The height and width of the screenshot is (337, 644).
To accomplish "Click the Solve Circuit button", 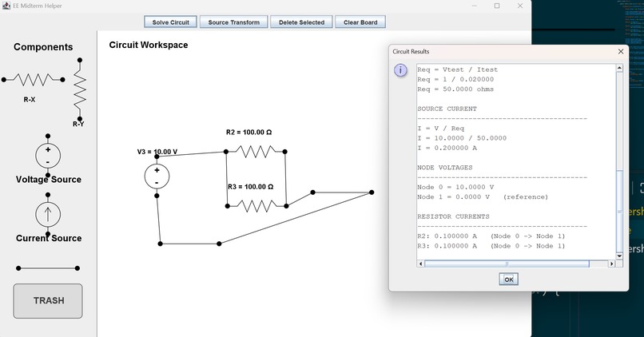I will pos(170,22).
